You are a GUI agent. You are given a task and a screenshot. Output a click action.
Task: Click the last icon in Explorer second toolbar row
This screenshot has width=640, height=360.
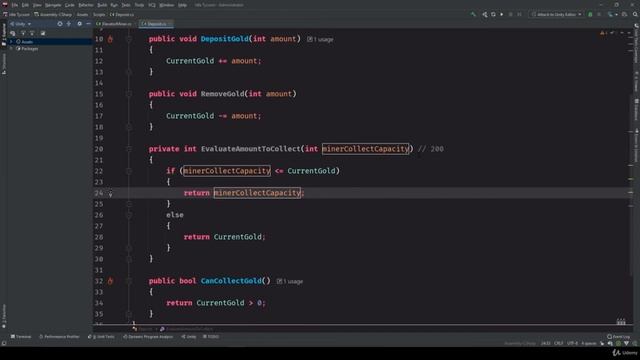[43, 33]
